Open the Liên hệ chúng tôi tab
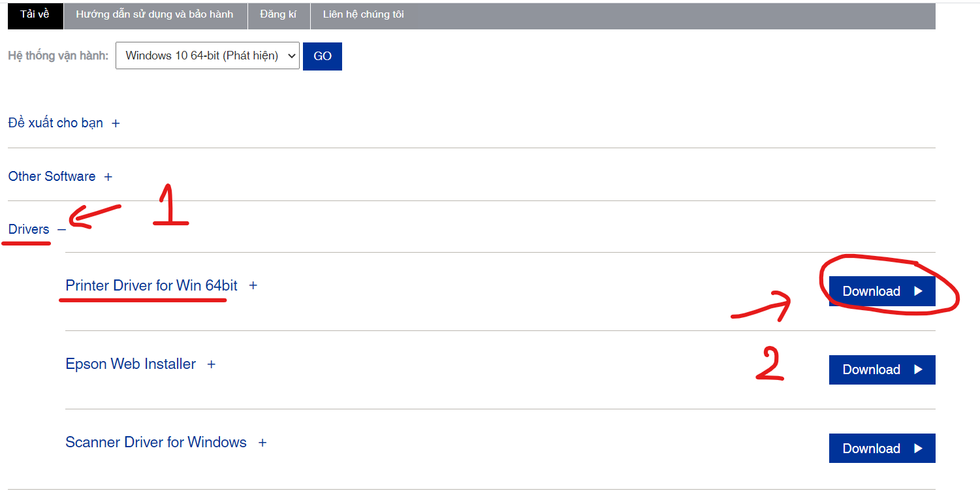This screenshot has height=491, width=980. click(363, 14)
